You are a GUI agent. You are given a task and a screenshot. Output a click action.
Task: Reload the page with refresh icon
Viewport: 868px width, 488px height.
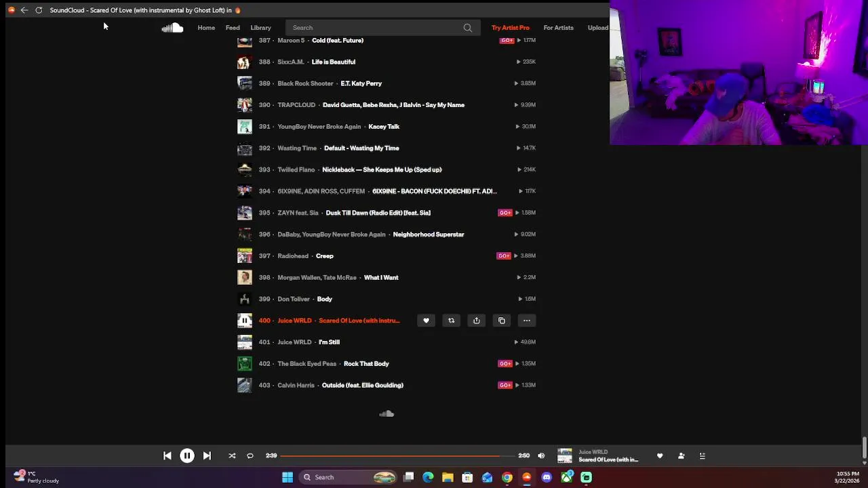point(39,10)
